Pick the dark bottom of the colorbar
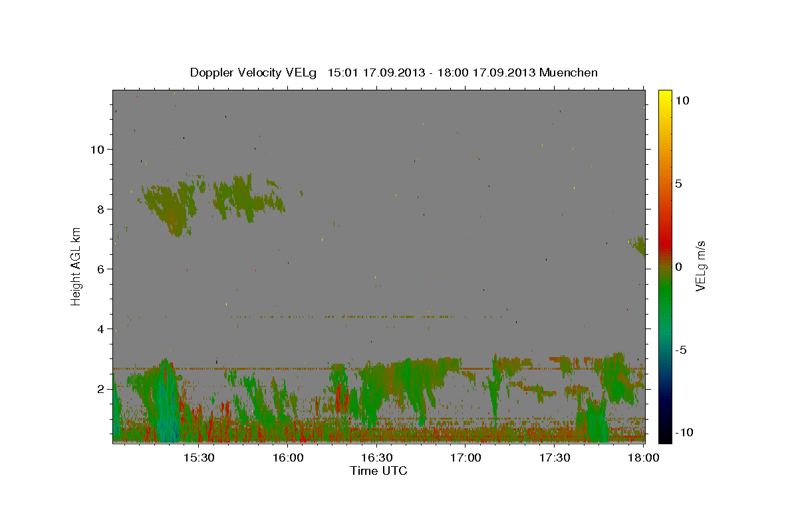 [664, 432]
